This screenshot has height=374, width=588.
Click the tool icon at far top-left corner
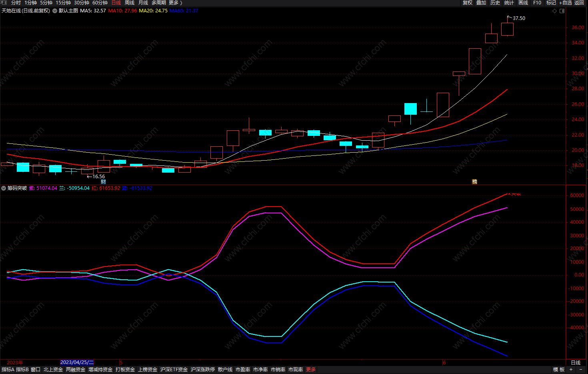[x=4, y=2]
